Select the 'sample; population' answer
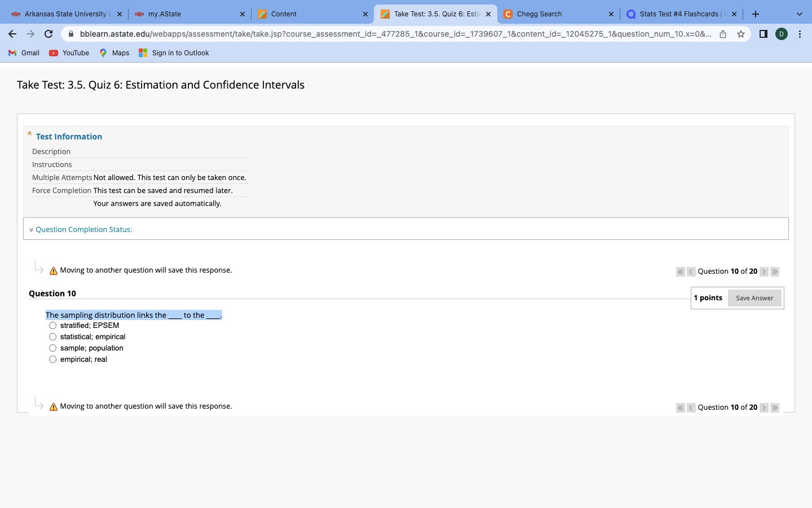The image size is (812, 508). (x=52, y=348)
